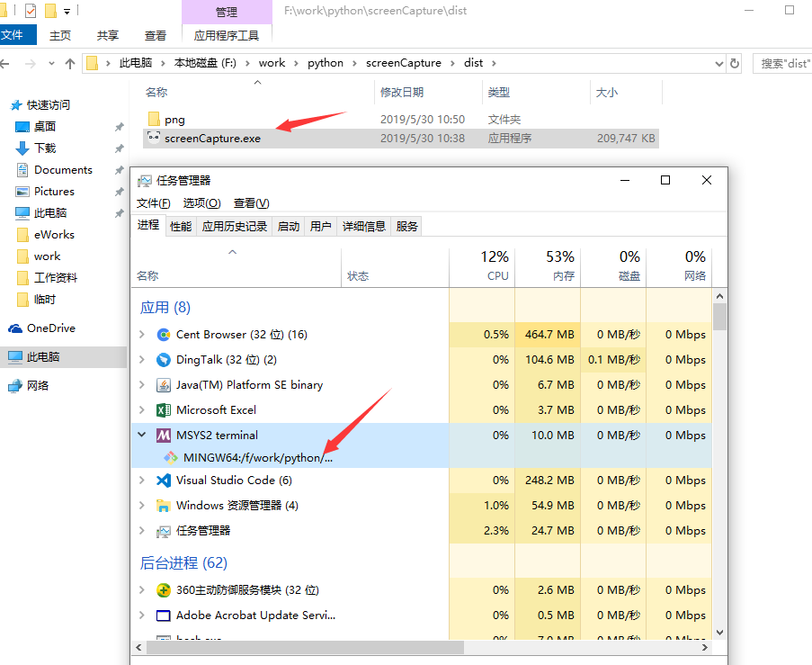
Task: Click the Explorer back arrow
Action: click(x=5, y=64)
